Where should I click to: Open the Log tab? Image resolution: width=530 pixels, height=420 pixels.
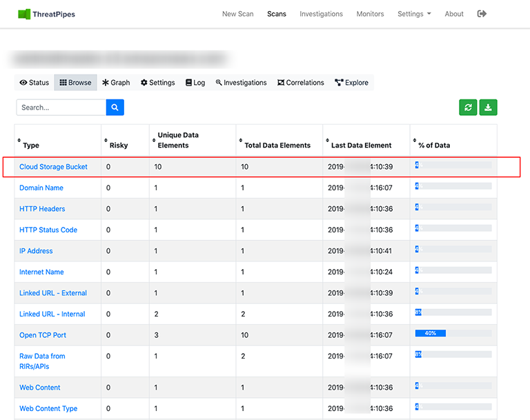pos(195,83)
